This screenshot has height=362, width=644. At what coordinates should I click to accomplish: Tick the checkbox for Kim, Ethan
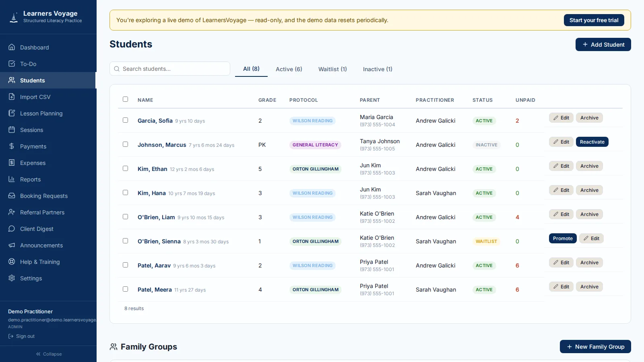[x=125, y=168]
